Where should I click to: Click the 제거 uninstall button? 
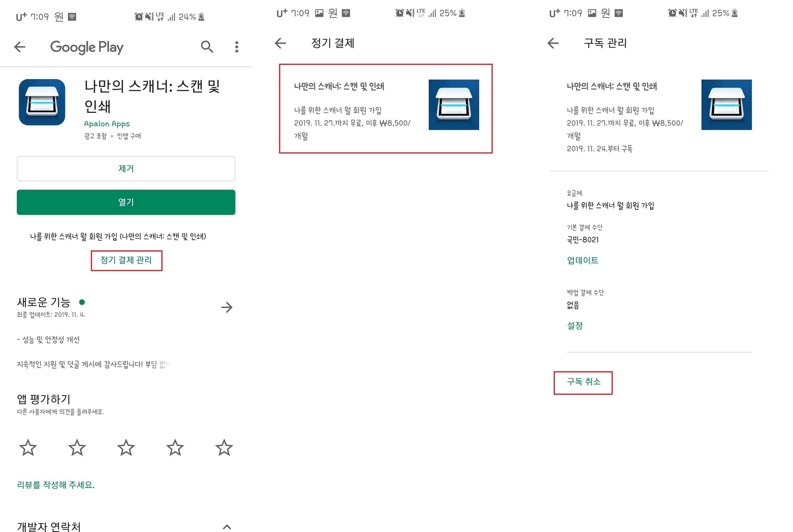(126, 169)
